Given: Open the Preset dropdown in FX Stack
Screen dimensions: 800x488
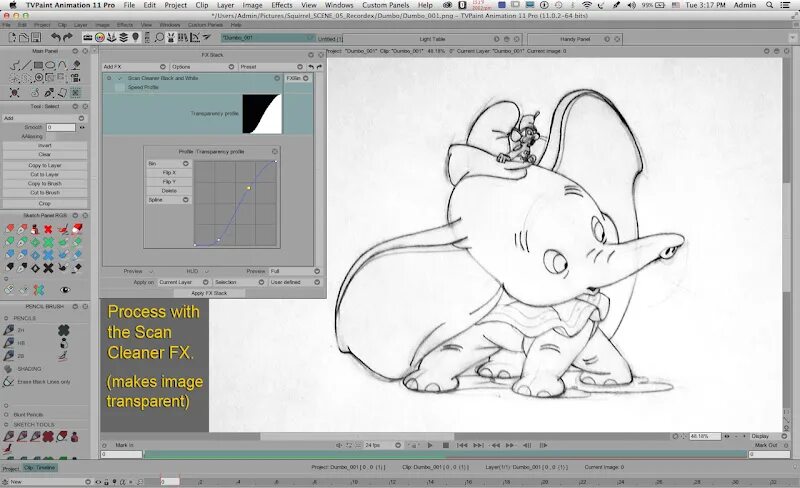Looking at the screenshot, I should click(x=271, y=67).
